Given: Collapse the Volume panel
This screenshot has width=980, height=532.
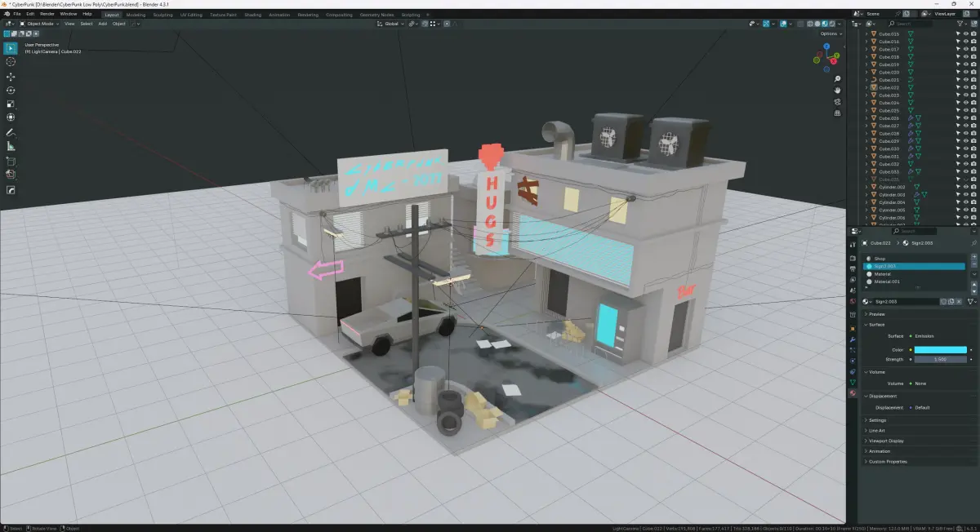Looking at the screenshot, I should point(876,372).
